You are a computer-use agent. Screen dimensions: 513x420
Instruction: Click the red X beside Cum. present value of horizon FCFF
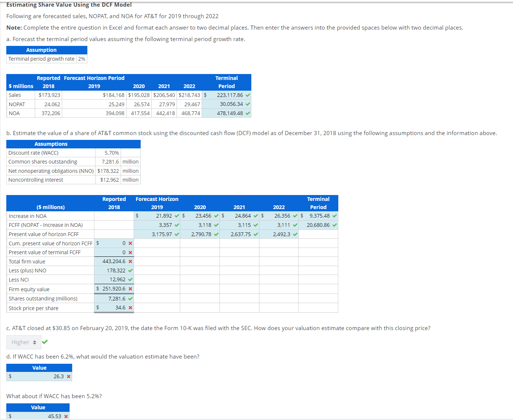[x=130, y=243]
